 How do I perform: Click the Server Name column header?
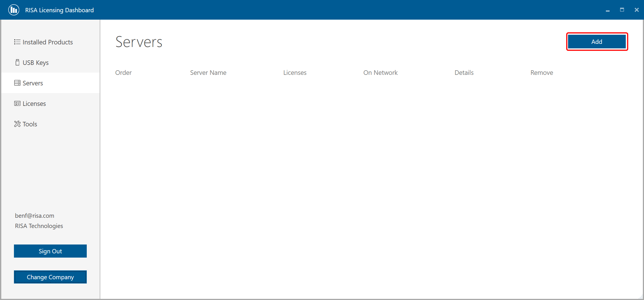coord(208,73)
